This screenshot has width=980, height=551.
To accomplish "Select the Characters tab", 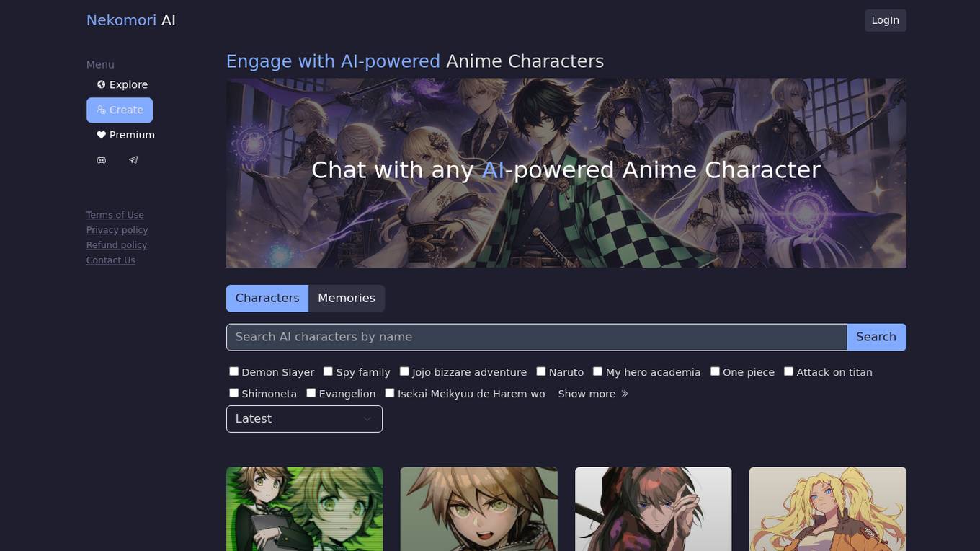I will tap(267, 299).
